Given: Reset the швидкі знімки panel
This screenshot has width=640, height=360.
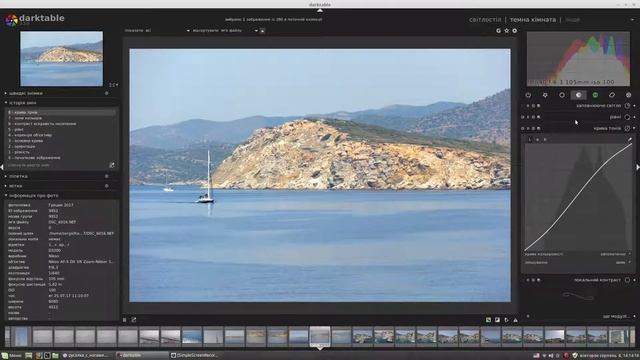Looking at the screenshot, I should point(107,93).
